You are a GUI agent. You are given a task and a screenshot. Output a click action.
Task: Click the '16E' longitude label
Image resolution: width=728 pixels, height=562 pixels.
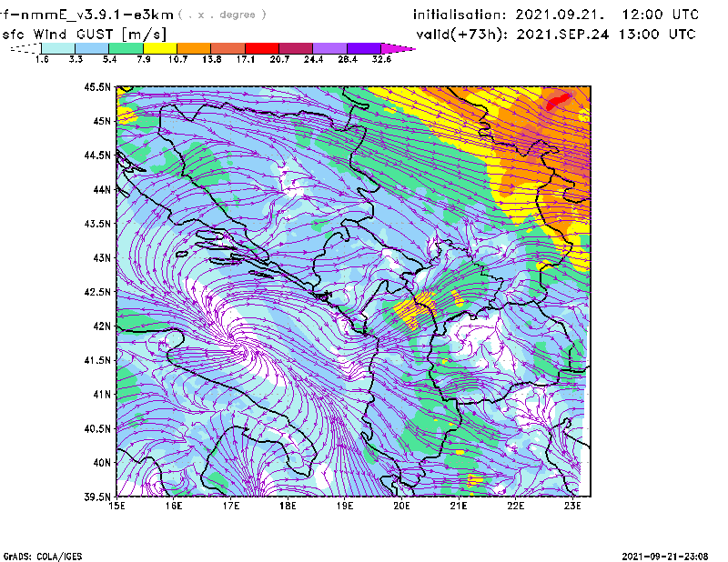click(174, 506)
